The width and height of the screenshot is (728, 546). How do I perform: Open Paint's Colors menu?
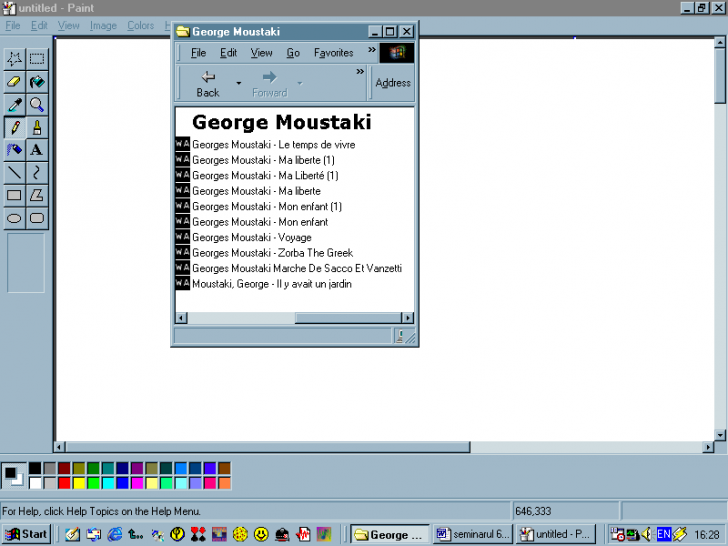pos(141,26)
